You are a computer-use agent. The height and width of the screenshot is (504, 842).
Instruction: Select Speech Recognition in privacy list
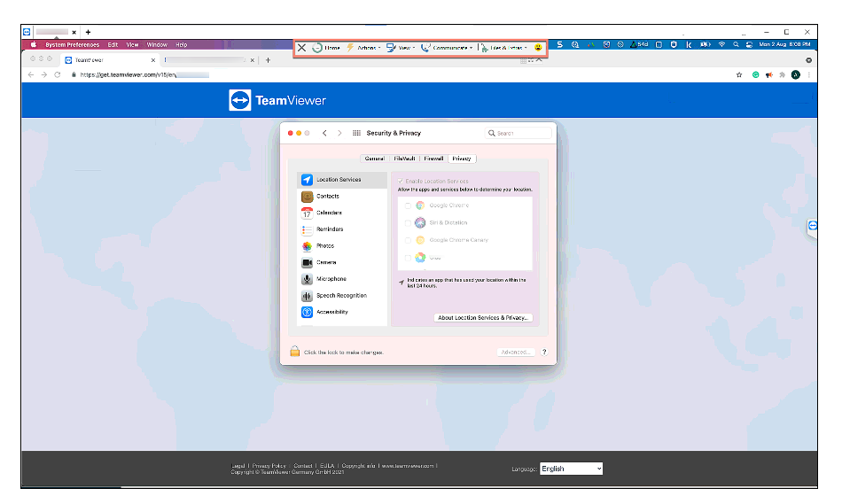tap(342, 296)
